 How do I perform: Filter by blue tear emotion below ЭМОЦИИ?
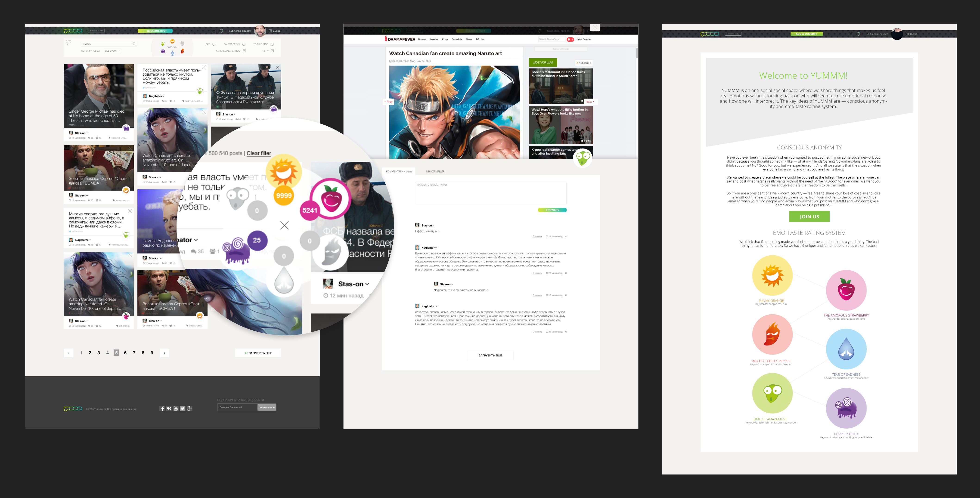pyautogui.click(x=172, y=53)
